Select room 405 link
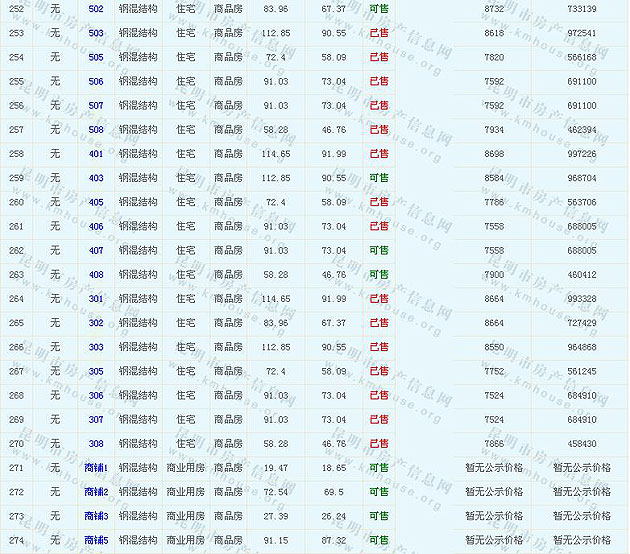The width and height of the screenshot is (630, 554). coord(96,202)
